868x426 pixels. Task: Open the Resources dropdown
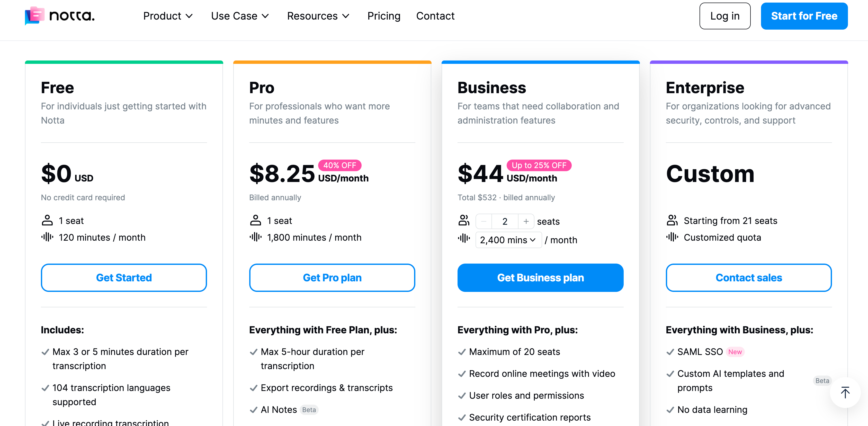(318, 15)
